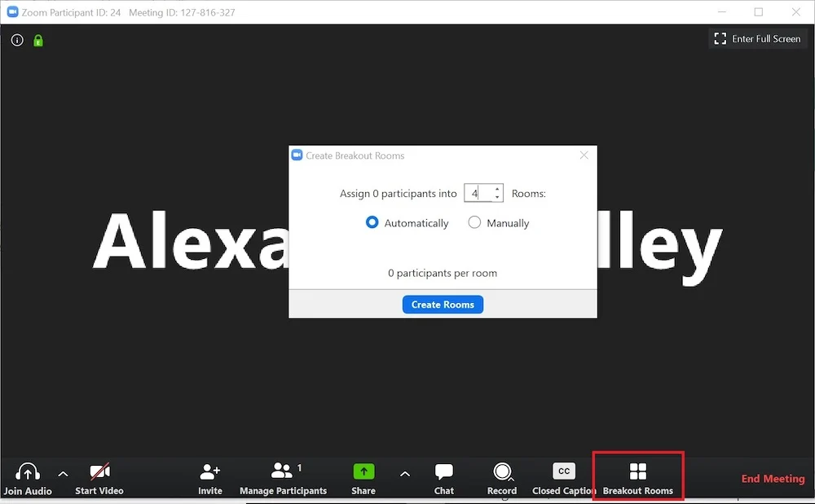The image size is (815, 504).
Task: Click the Join Audio headphone icon
Action: point(28,471)
